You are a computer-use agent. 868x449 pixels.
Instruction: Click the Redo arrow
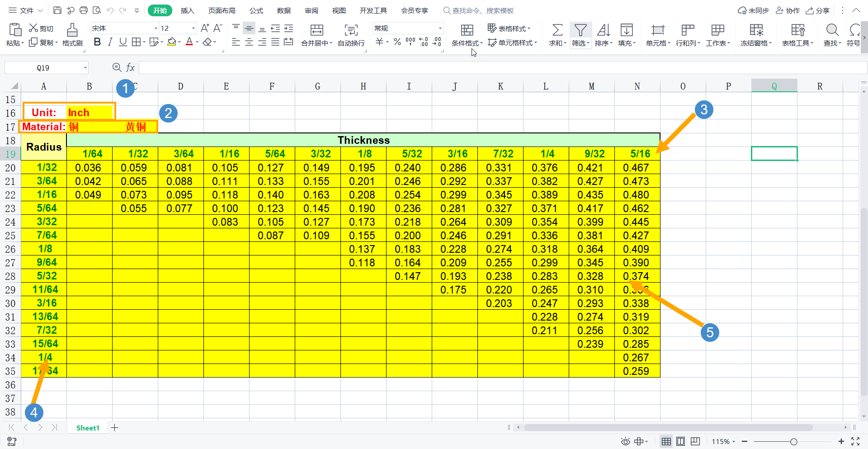click(x=123, y=10)
